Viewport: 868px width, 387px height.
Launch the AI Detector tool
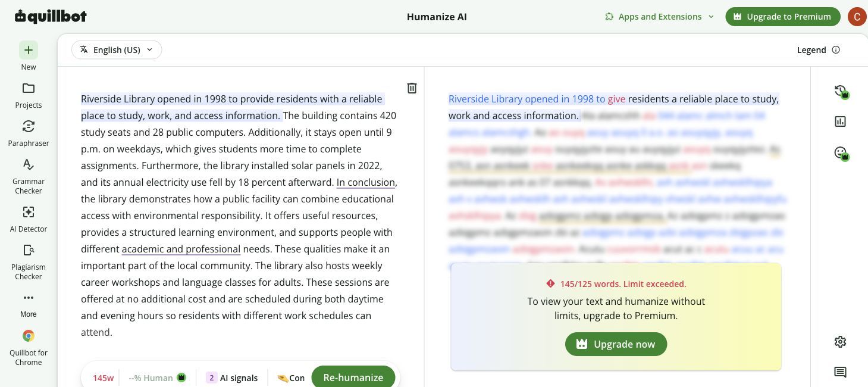click(28, 219)
